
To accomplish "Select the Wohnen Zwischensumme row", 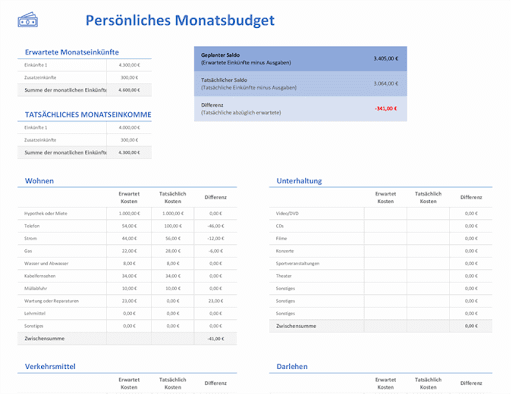I will point(127,339).
